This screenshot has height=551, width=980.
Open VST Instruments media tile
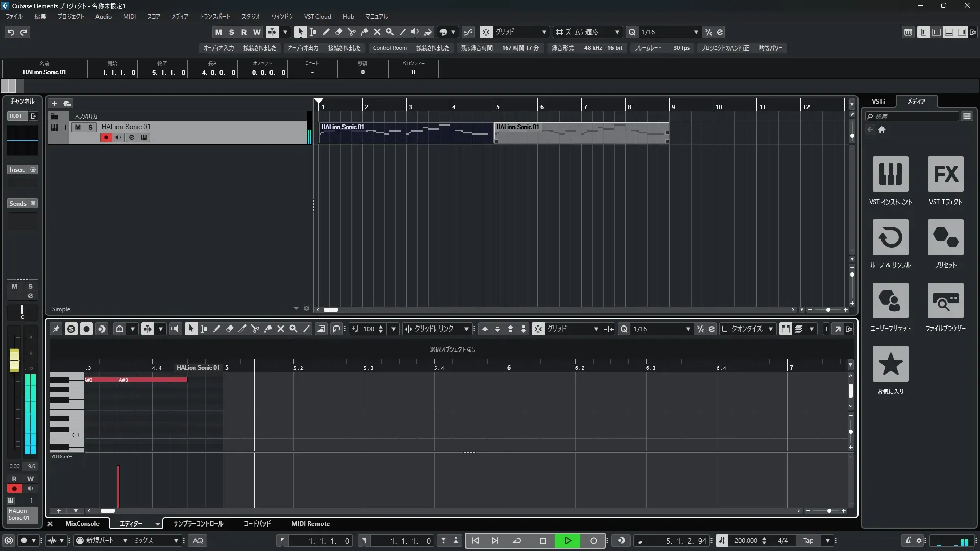pyautogui.click(x=890, y=174)
